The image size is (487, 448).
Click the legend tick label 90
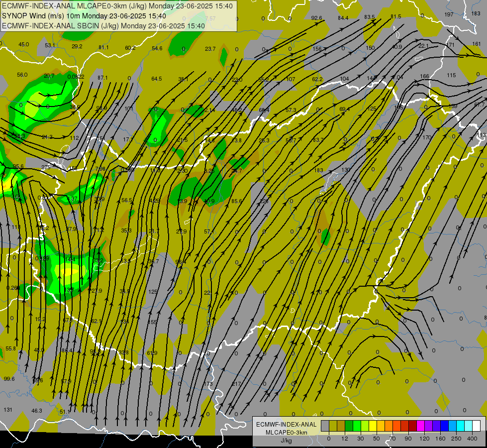408,439
